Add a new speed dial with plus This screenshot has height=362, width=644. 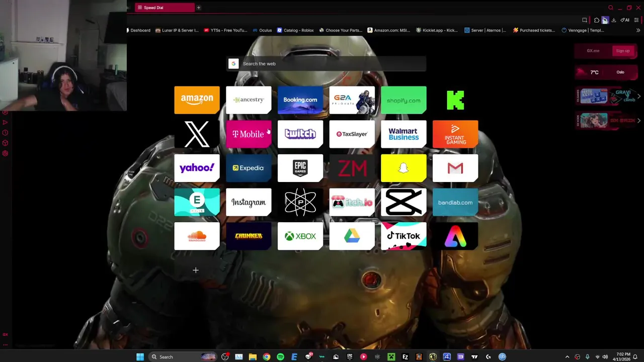coord(196,270)
